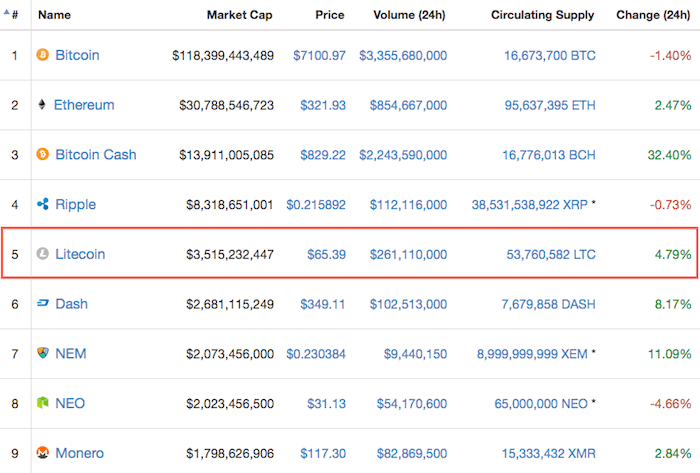Click the NEM shield icon

pos(42,353)
